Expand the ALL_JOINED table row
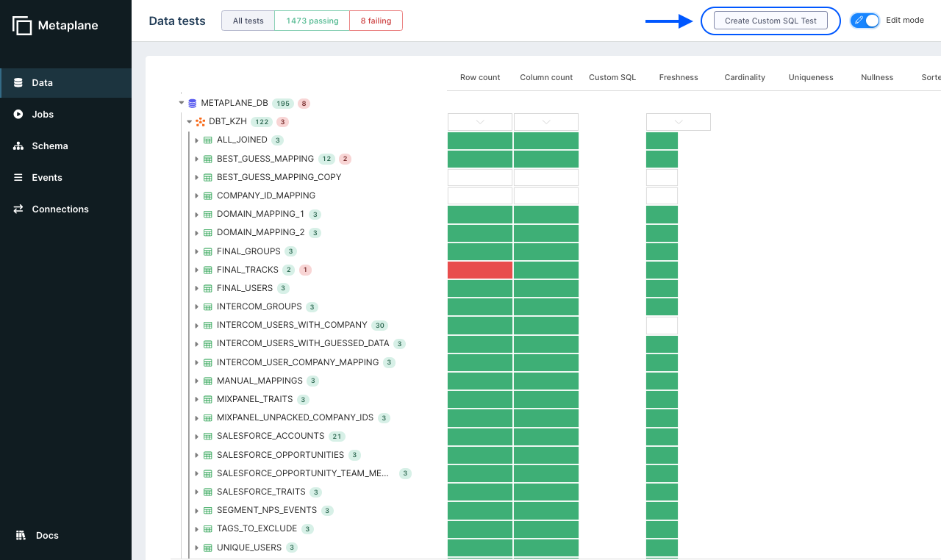Screen dimensions: 941x560 197,140
